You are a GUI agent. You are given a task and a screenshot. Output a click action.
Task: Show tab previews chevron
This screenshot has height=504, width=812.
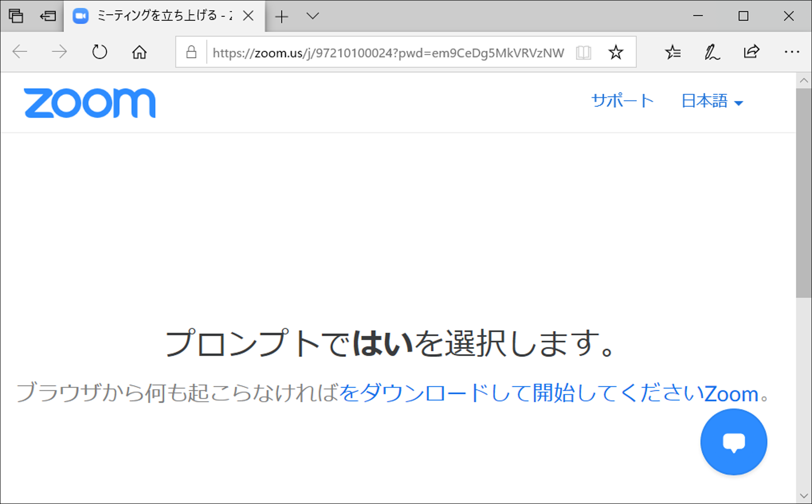312,16
